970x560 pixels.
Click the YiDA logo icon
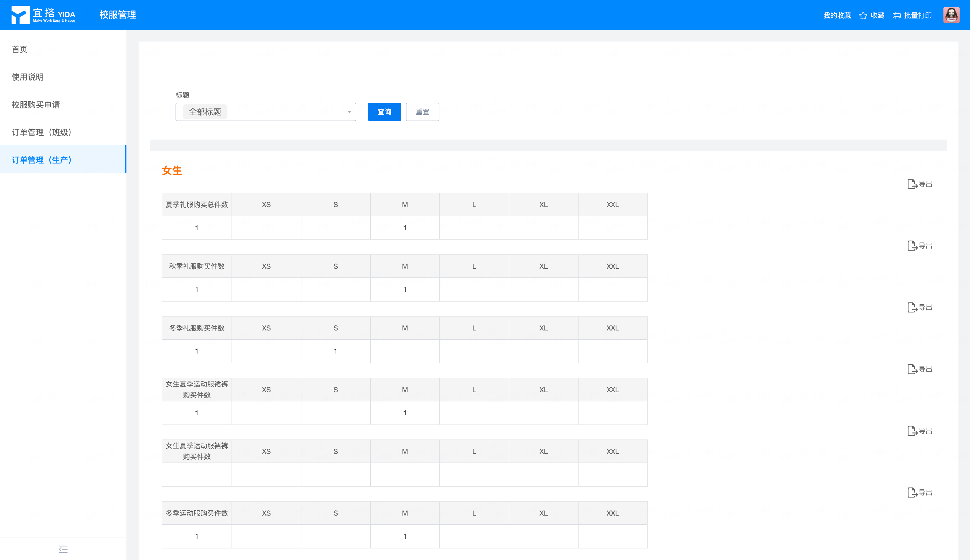[20, 15]
